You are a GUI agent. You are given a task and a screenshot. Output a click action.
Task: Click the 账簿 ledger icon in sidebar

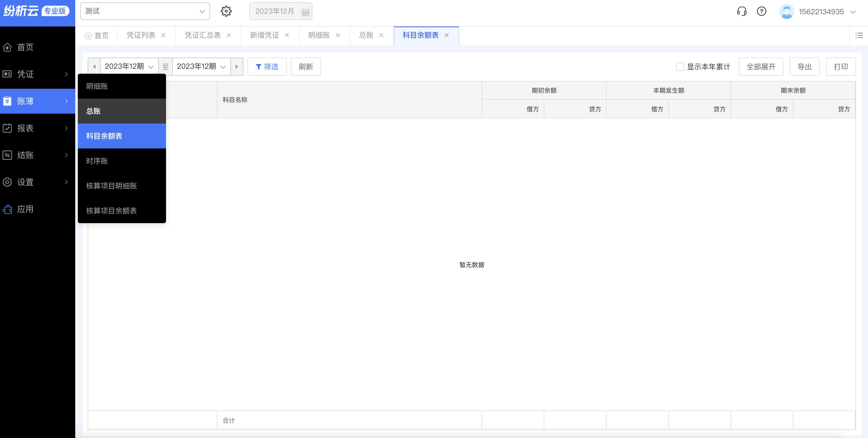point(8,101)
